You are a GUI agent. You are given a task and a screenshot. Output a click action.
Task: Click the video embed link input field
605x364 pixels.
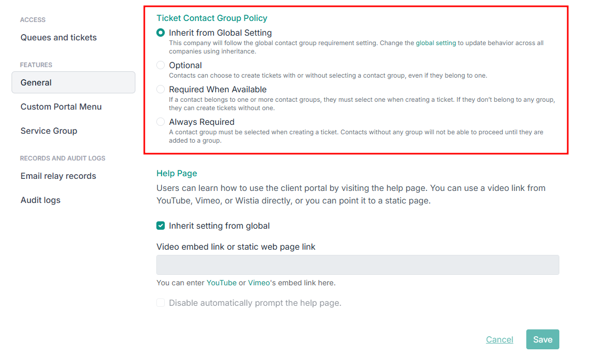click(357, 265)
